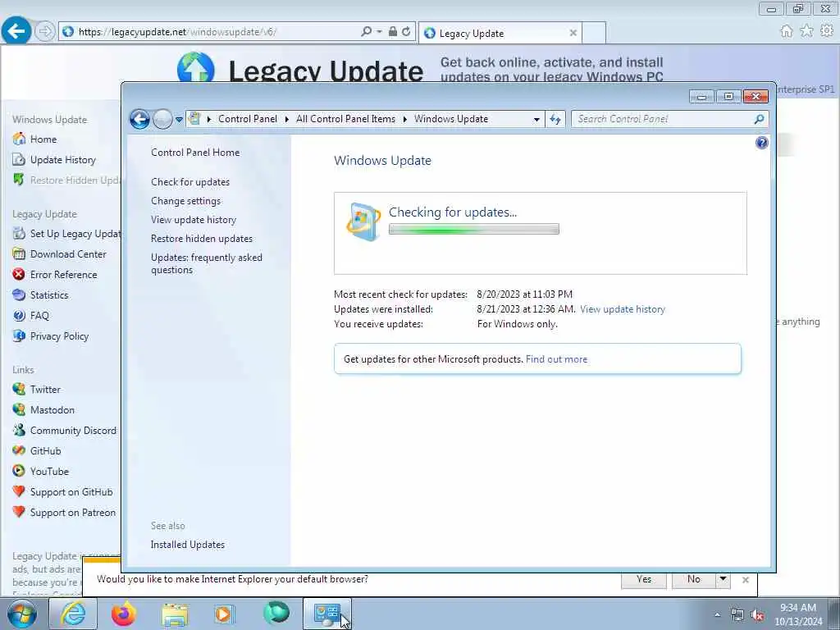
Task: Click the lock security icon in address bar
Action: (x=393, y=32)
